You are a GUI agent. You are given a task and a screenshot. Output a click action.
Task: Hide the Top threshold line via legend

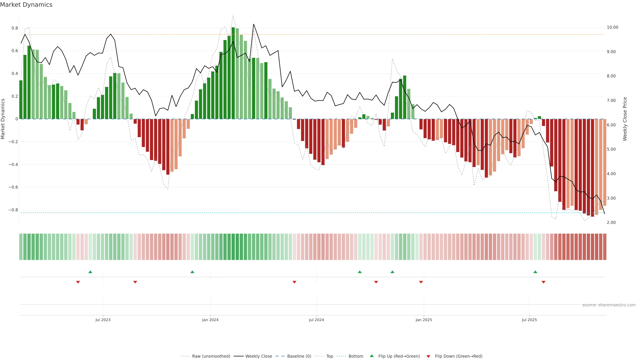point(330,356)
